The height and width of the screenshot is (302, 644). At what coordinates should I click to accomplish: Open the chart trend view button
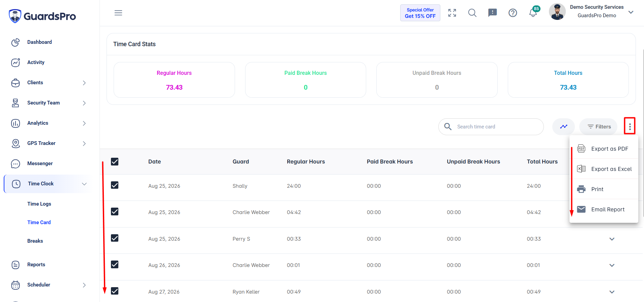pyautogui.click(x=564, y=127)
